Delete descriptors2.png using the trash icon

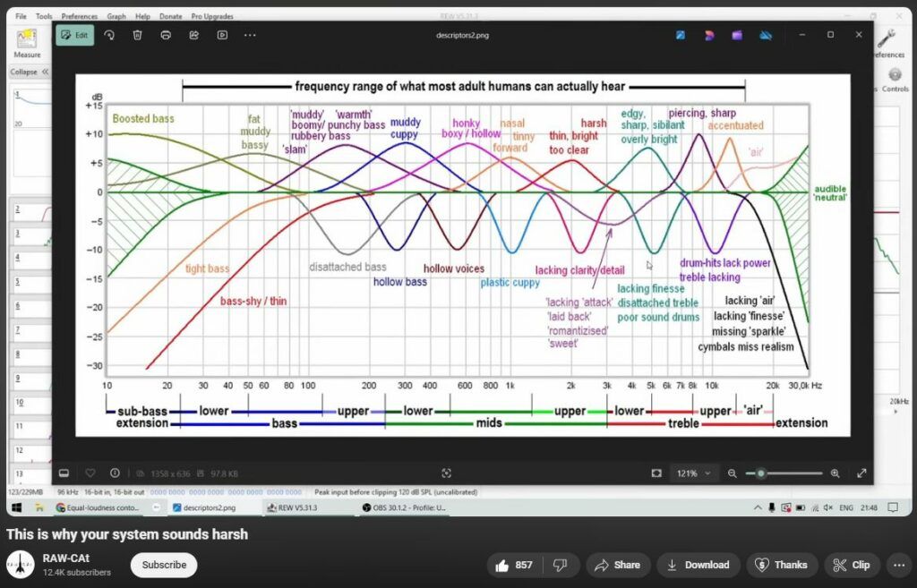tap(137, 35)
